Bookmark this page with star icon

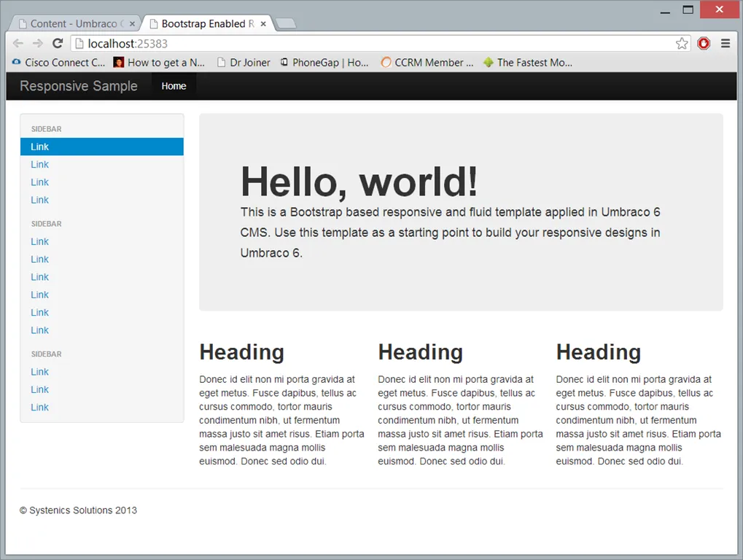[x=682, y=44]
